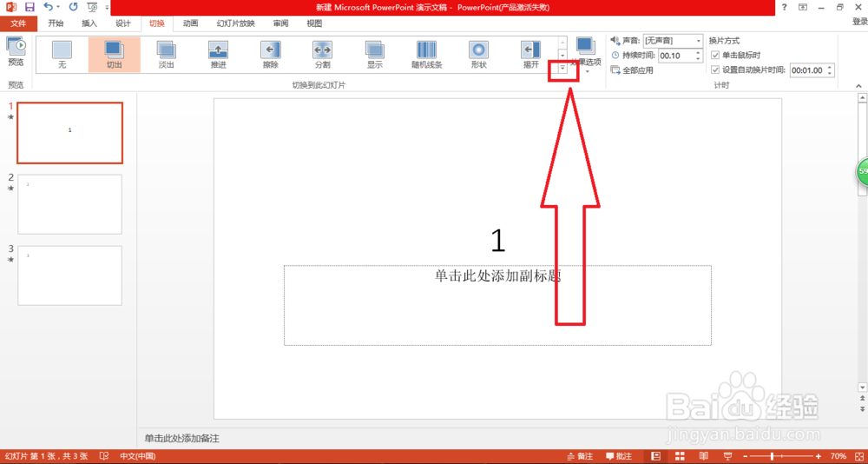Switch to the 视图 View tab
Image resolution: width=868 pixels, height=464 pixels.
tap(314, 23)
